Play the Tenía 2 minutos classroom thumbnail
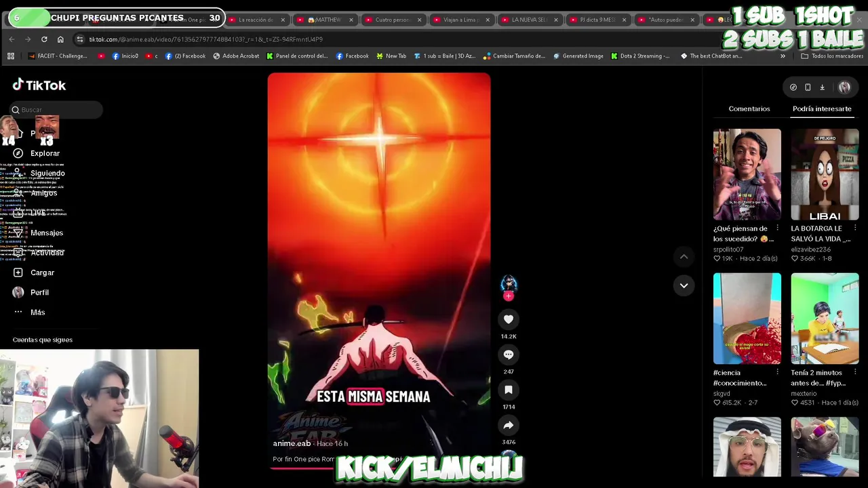This screenshot has width=868, height=488. tap(825, 319)
